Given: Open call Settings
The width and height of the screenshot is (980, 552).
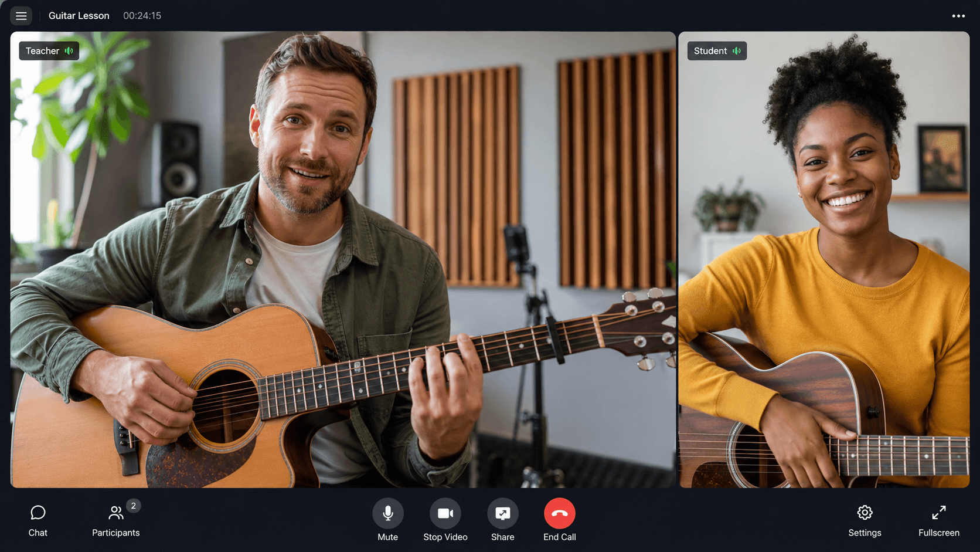Looking at the screenshot, I should click(865, 520).
